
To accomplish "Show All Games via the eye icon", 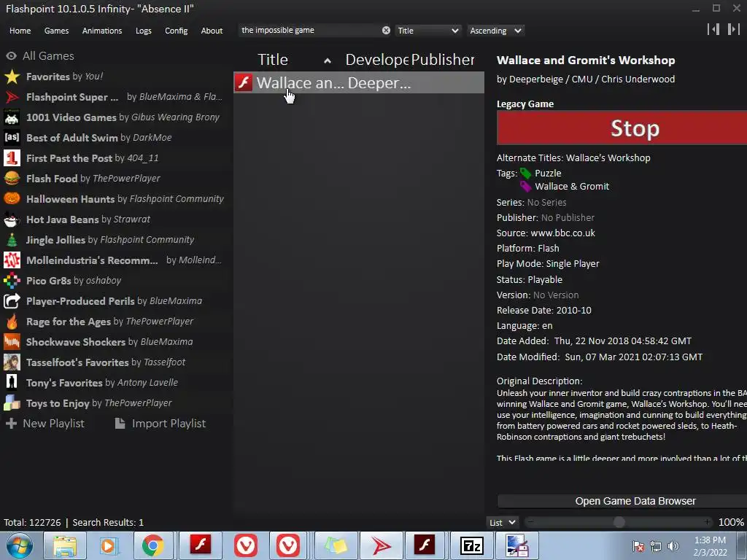I will 11,55.
